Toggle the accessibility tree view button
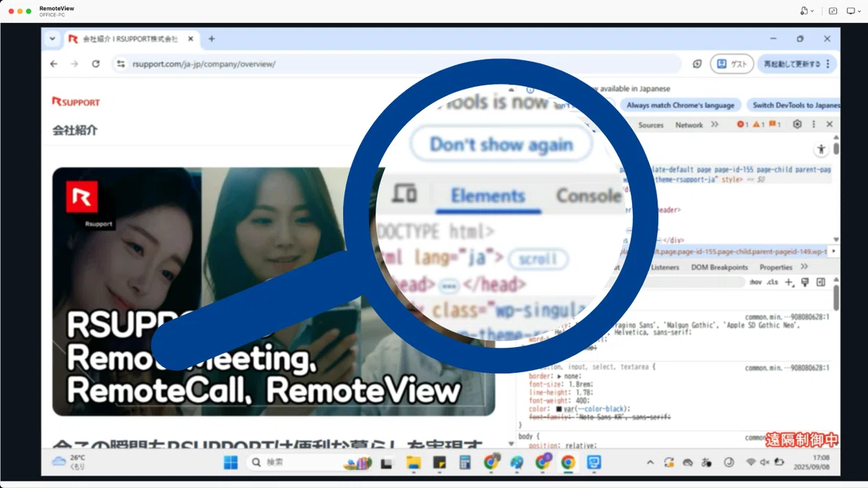This screenshot has height=488, width=868. tap(820, 150)
